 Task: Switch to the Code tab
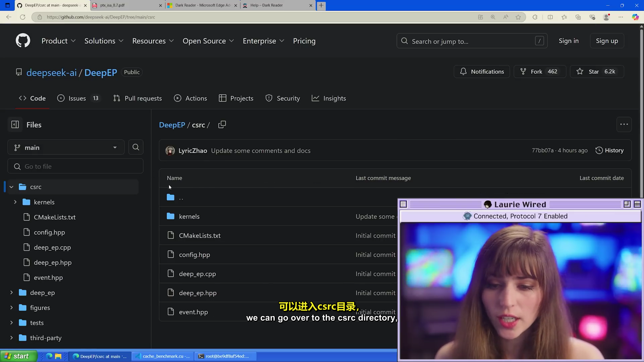tap(32, 98)
